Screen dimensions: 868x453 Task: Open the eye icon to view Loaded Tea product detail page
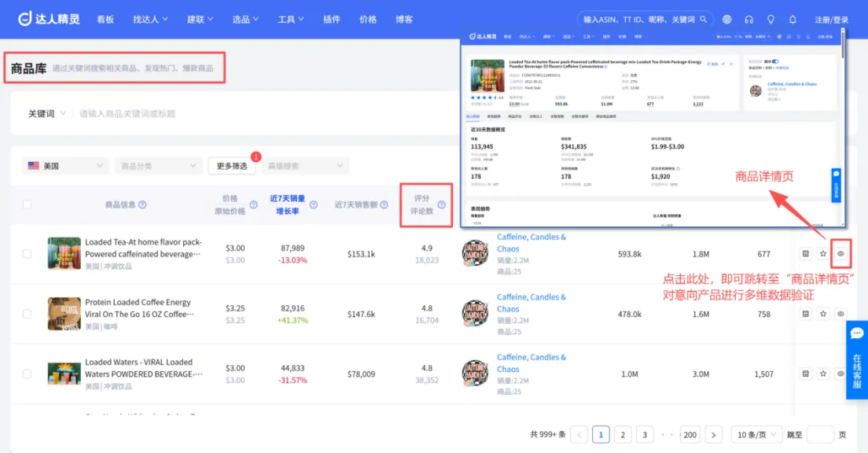point(840,253)
